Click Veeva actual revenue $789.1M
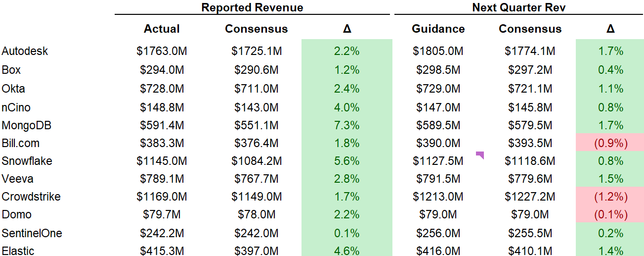 tap(162, 179)
